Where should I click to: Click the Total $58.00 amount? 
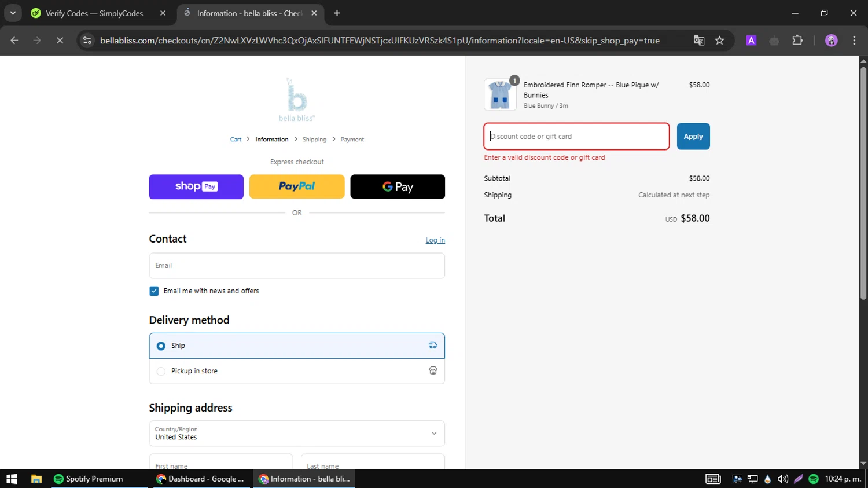tap(695, 218)
